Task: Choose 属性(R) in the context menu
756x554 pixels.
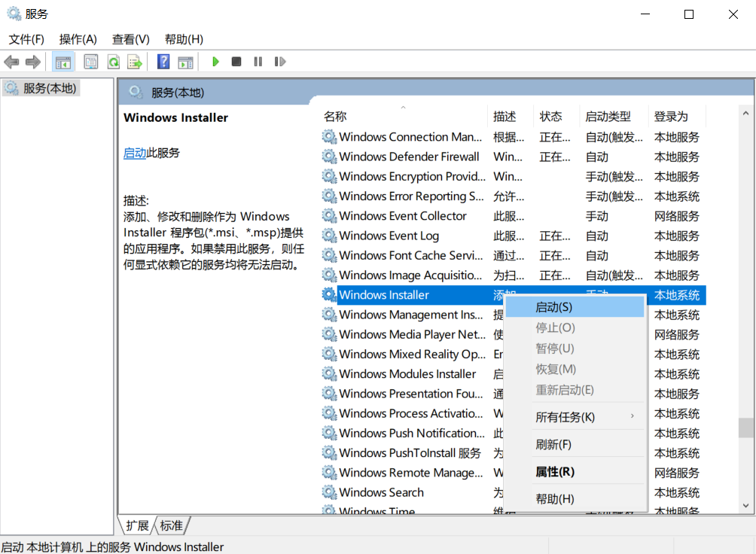Action: coord(575,472)
